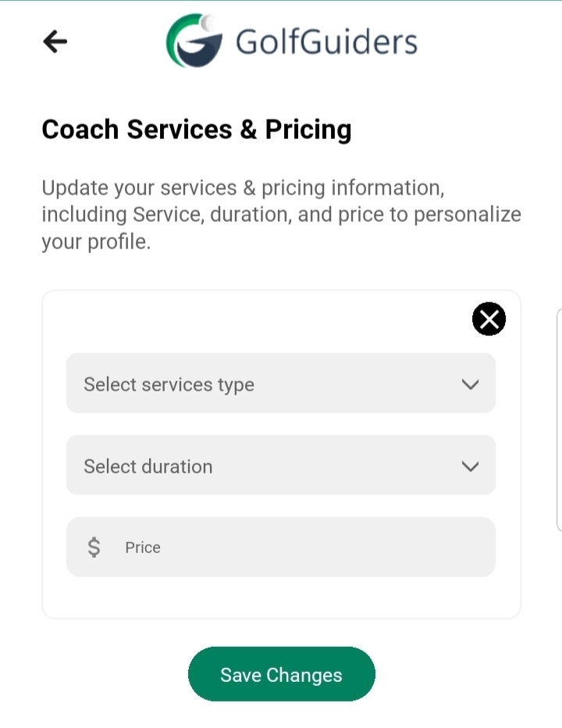Click the services description paragraph text
562x728 pixels.
(281, 215)
